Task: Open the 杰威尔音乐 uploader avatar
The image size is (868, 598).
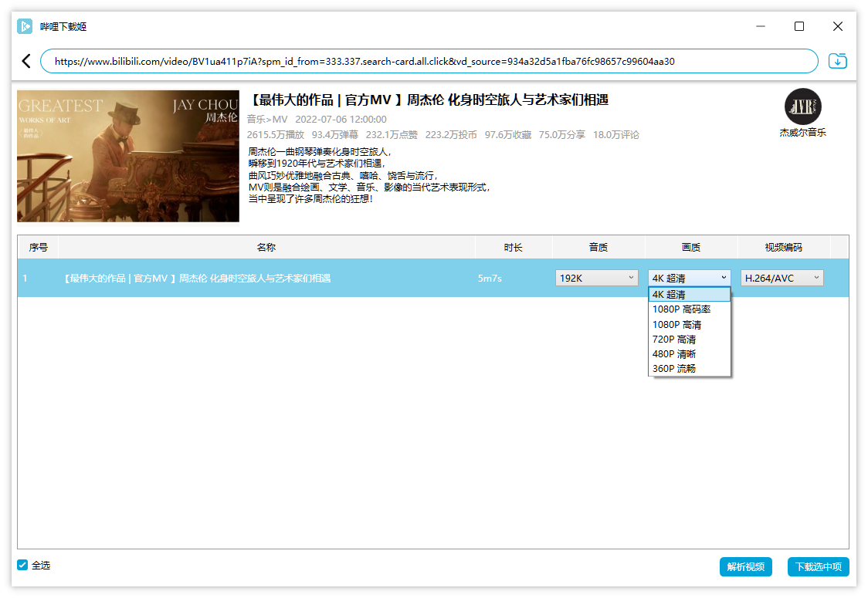Action: click(x=802, y=106)
